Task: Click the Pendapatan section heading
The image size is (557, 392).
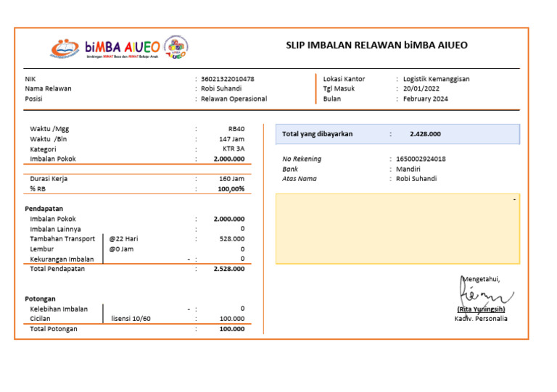Action: click(44, 209)
